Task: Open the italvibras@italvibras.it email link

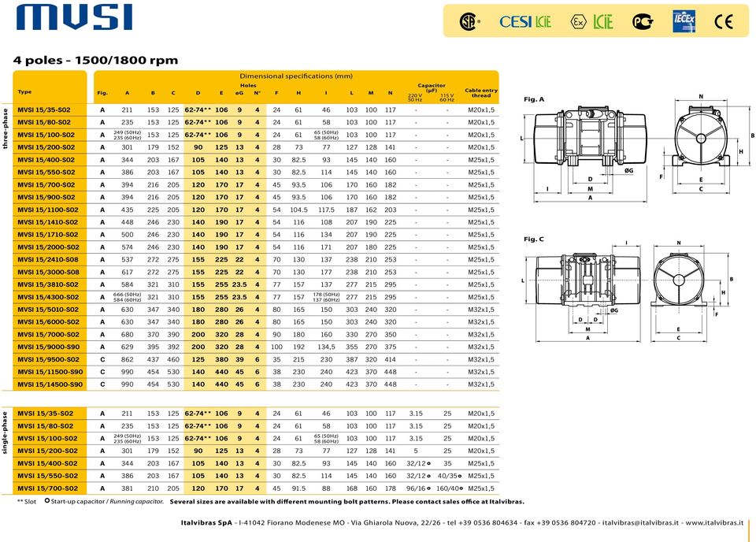Action: coord(640,523)
